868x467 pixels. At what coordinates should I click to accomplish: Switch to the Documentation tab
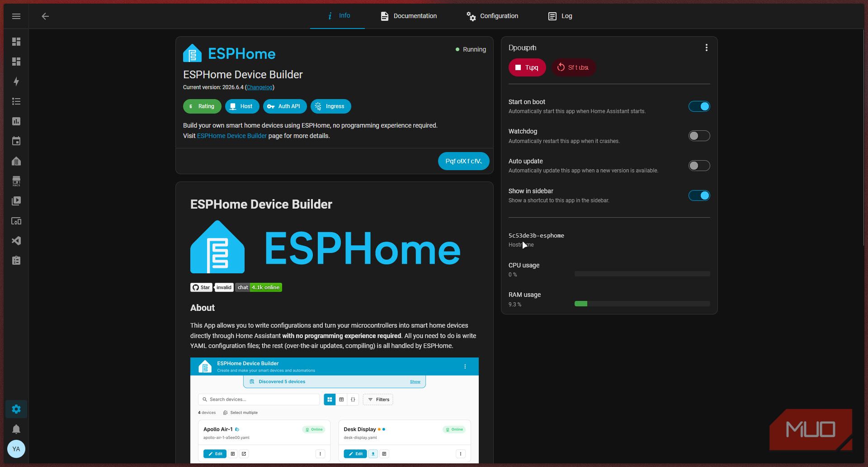click(x=409, y=16)
